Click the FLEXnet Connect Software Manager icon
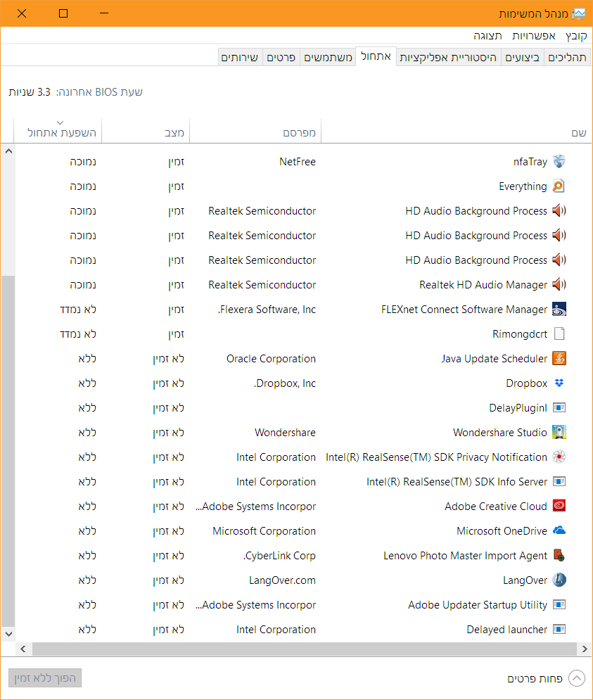This screenshot has width=593, height=700. click(559, 309)
